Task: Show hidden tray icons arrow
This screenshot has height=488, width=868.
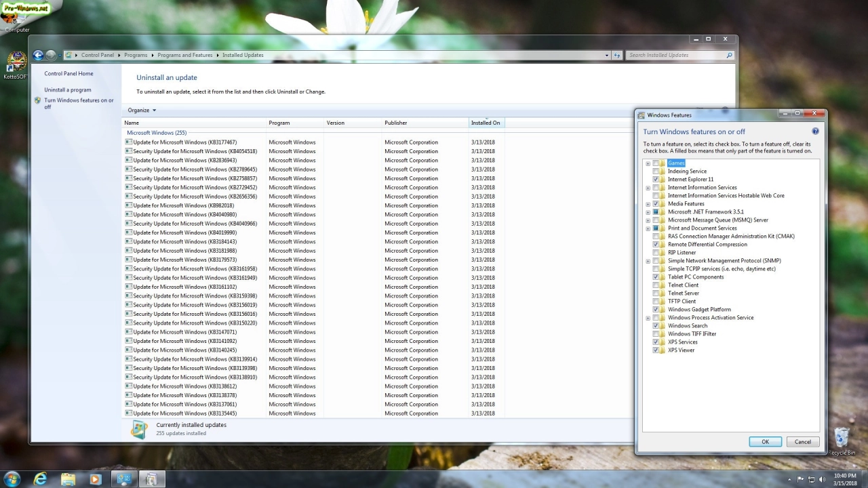Action: (791, 479)
